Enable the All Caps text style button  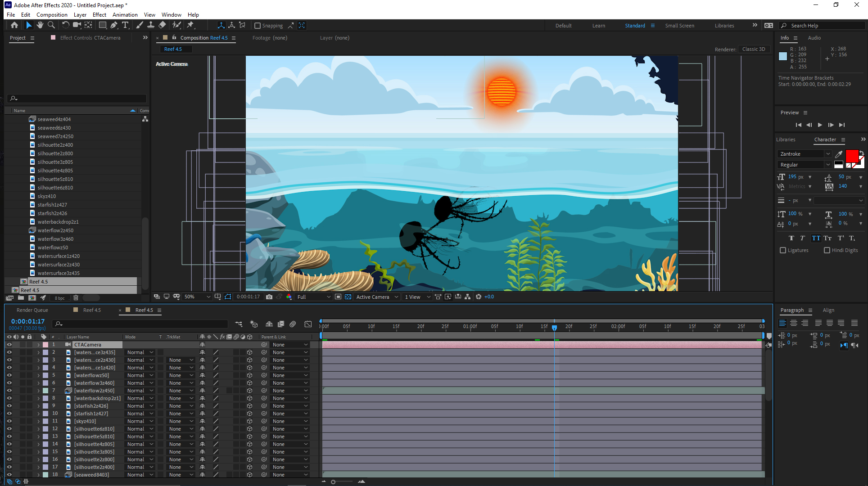(816, 238)
